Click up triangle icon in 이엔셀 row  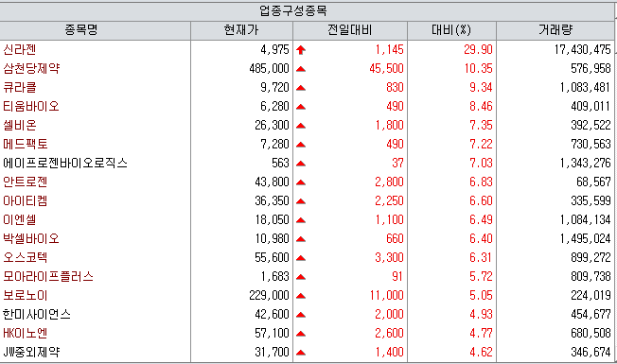[301, 220]
